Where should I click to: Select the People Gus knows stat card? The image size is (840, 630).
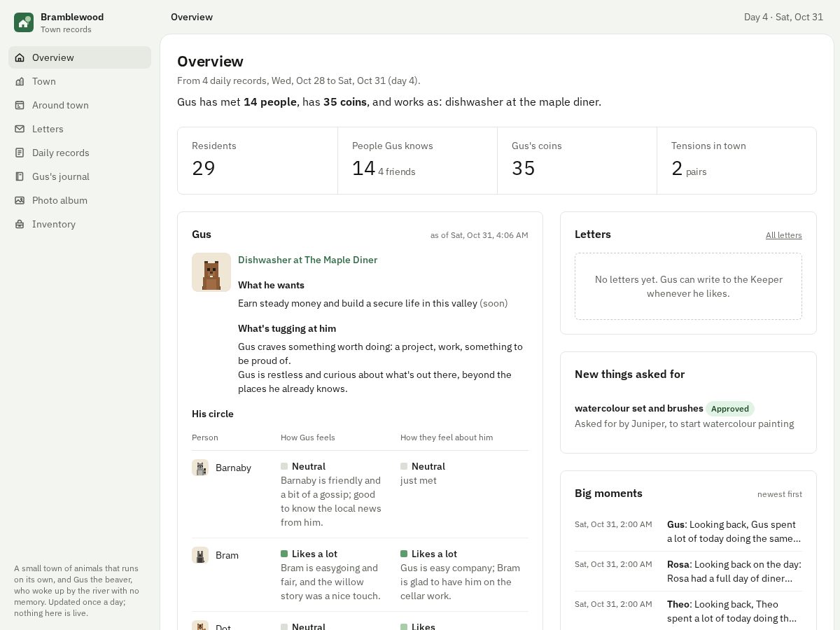point(417,160)
